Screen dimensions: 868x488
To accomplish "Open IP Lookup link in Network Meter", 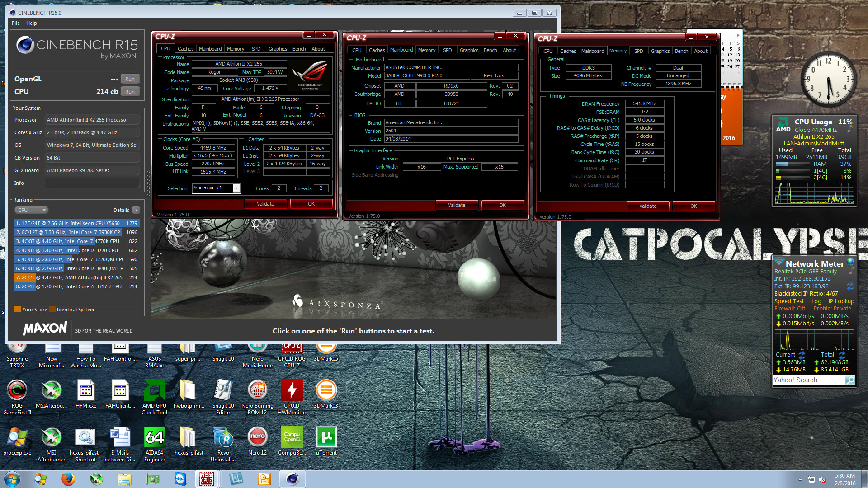I will pyautogui.click(x=841, y=301).
